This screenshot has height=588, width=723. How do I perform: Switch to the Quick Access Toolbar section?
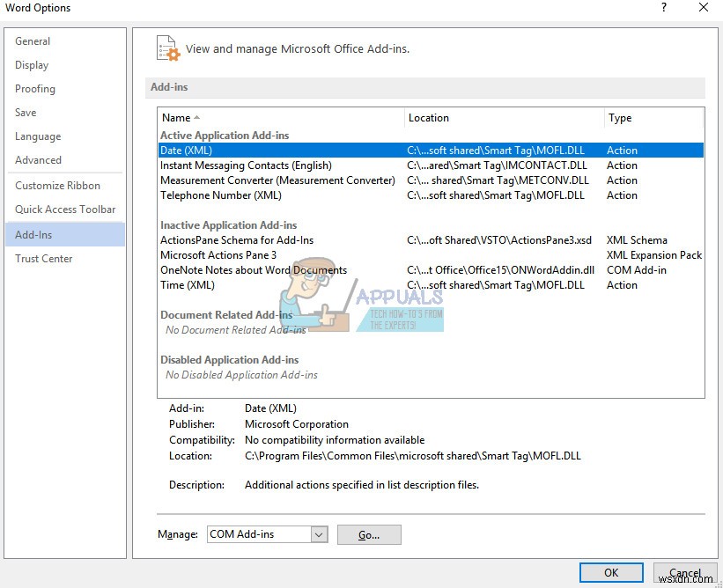(64, 209)
